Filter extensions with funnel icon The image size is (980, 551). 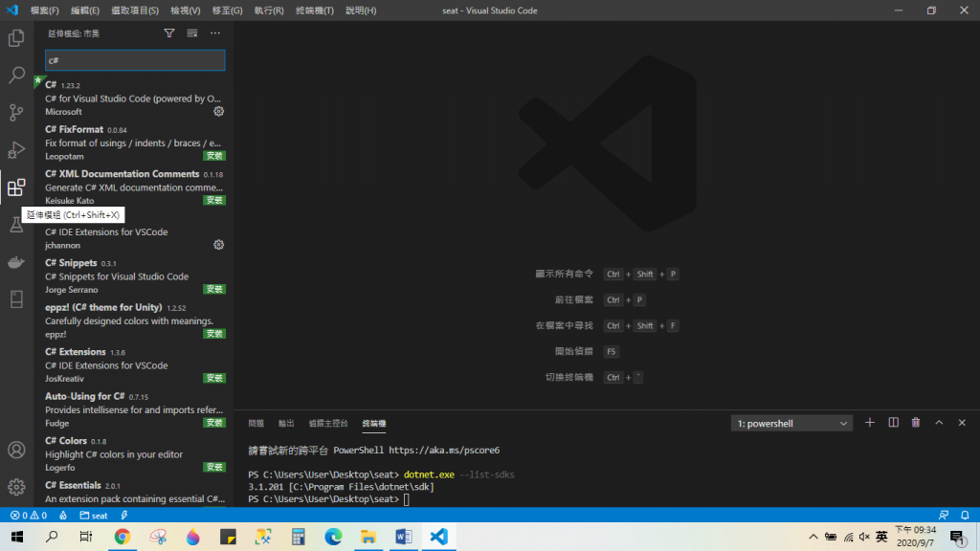point(169,33)
